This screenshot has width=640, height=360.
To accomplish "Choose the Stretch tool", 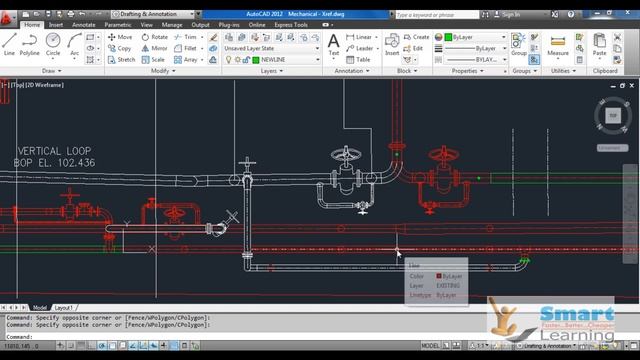I will point(121,60).
